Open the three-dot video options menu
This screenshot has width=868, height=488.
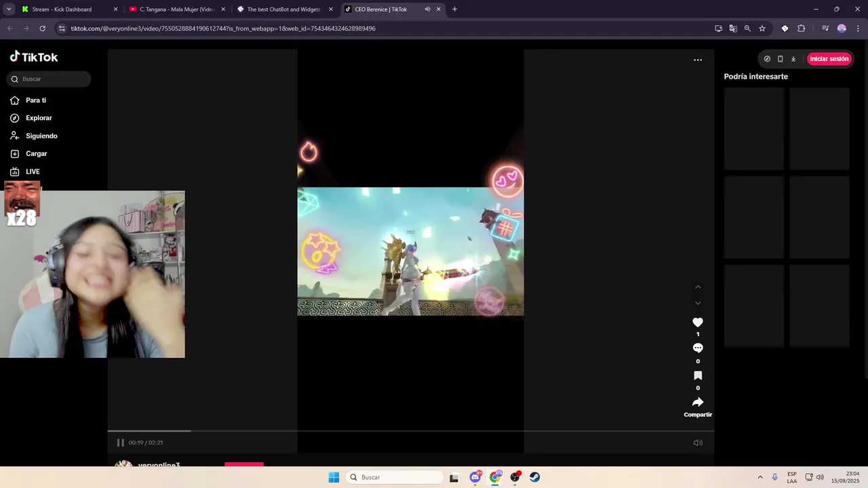698,60
